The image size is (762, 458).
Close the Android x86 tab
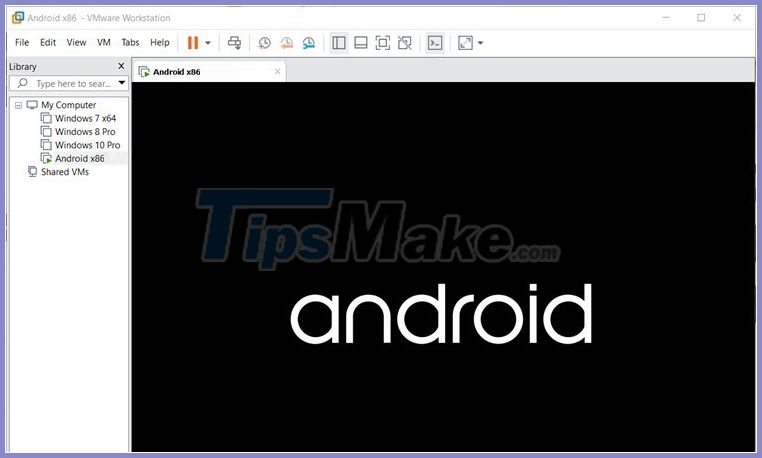coord(277,71)
